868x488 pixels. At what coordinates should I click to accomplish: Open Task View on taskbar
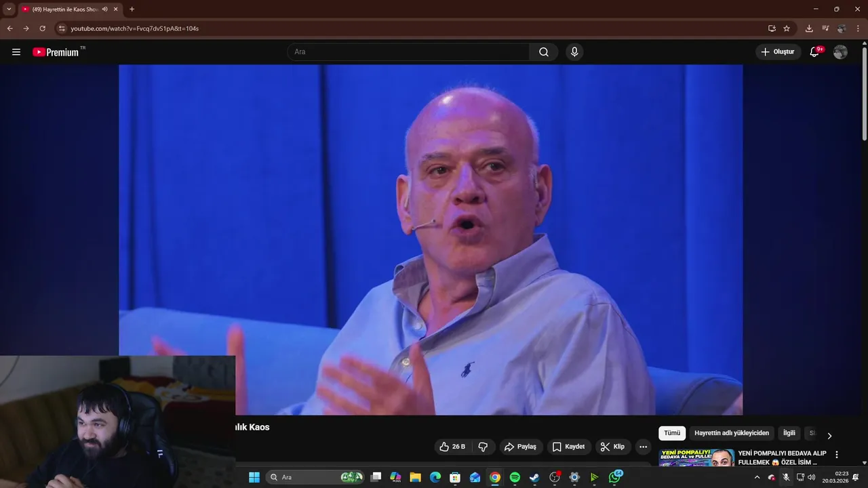(376, 477)
